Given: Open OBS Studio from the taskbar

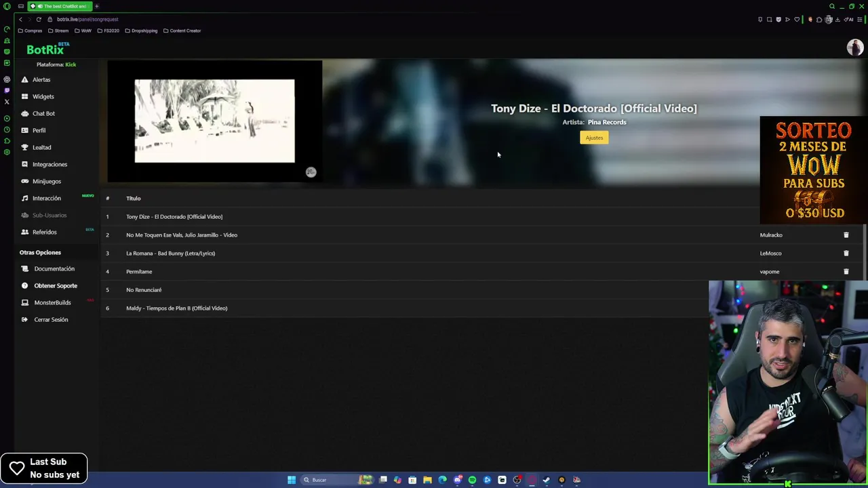Looking at the screenshot, I should [x=517, y=480].
